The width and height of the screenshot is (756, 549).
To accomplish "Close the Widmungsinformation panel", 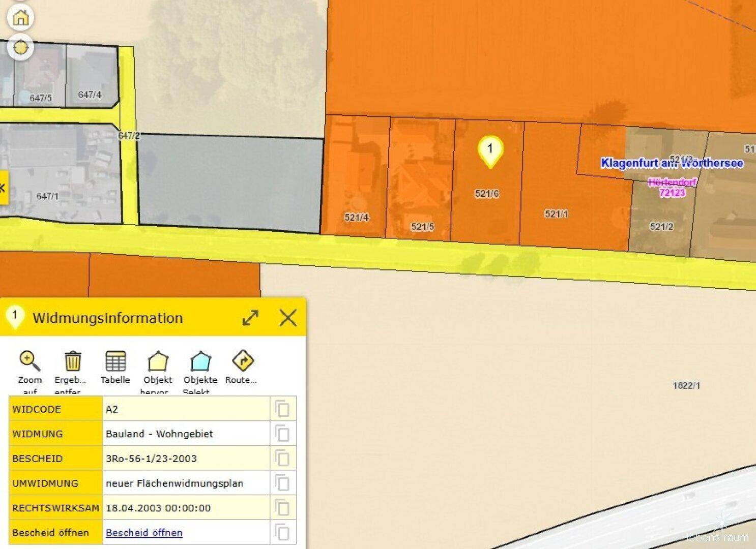I will tap(288, 318).
